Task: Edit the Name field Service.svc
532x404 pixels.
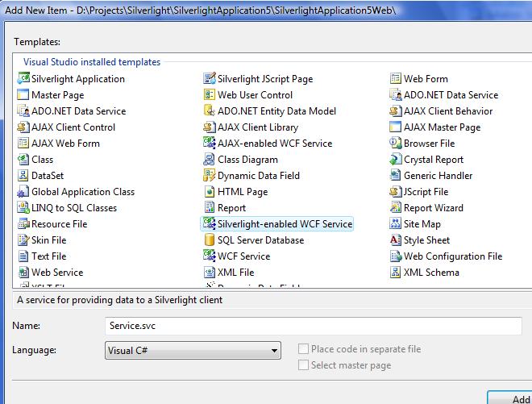Action: 314,326
